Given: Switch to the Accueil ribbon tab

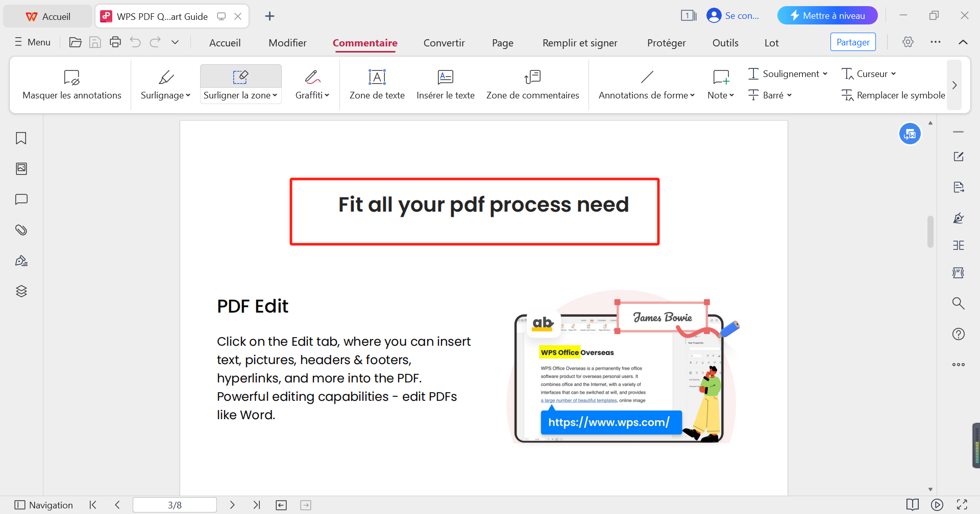Looking at the screenshot, I should tap(225, 43).
